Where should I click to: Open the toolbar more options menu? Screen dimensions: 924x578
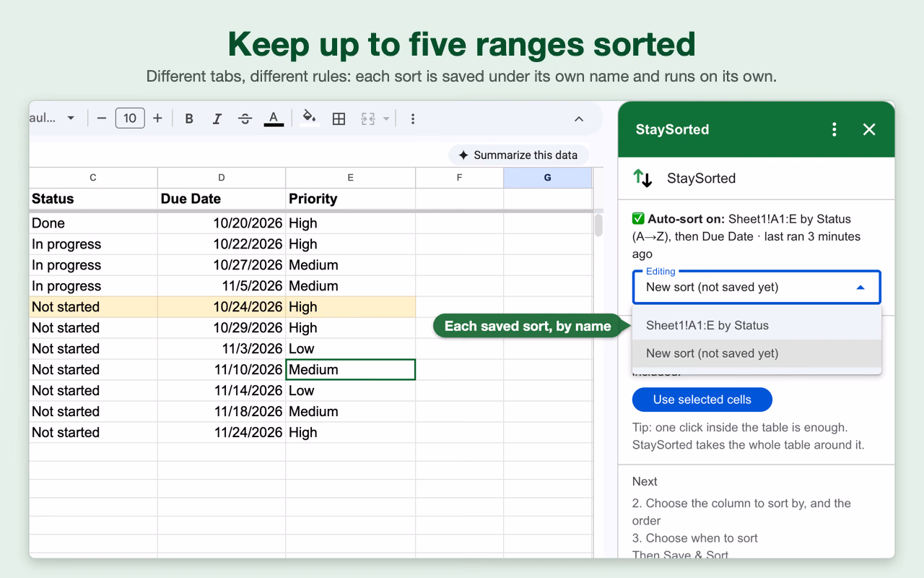[x=412, y=118]
